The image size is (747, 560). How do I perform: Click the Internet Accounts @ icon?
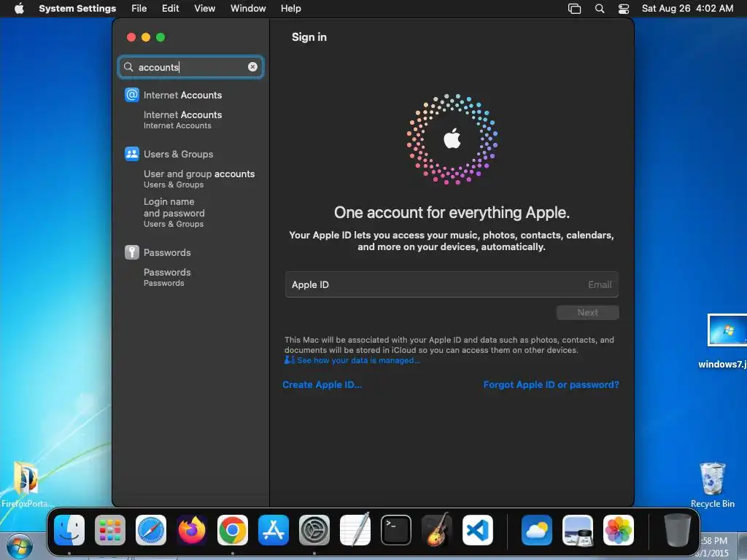(132, 95)
